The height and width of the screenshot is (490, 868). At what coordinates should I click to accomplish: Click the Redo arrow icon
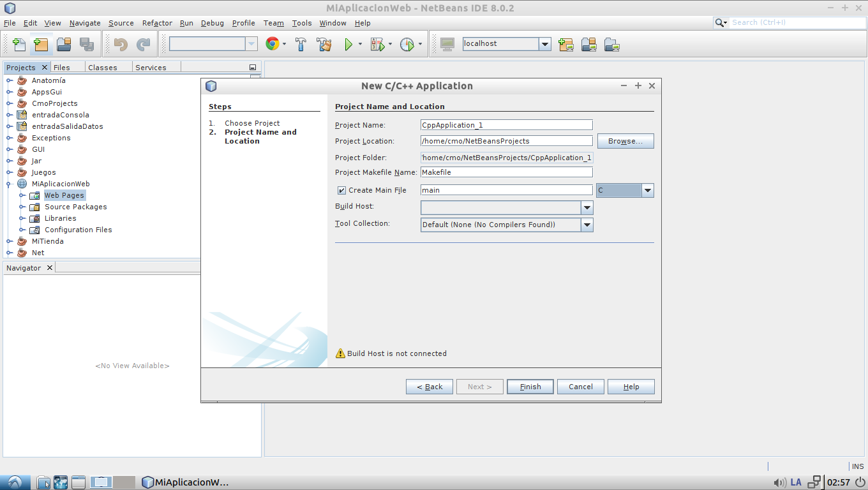click(x=144, y=44)
